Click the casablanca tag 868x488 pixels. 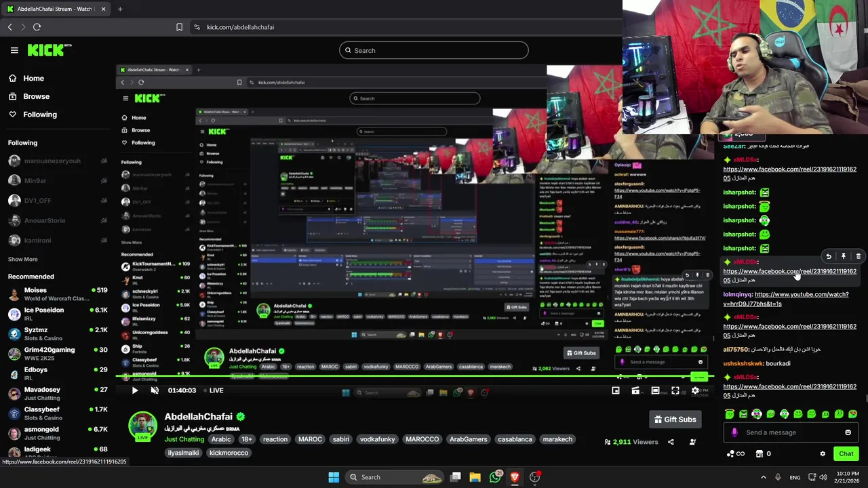pyautogui.click(x=515, y=439)
